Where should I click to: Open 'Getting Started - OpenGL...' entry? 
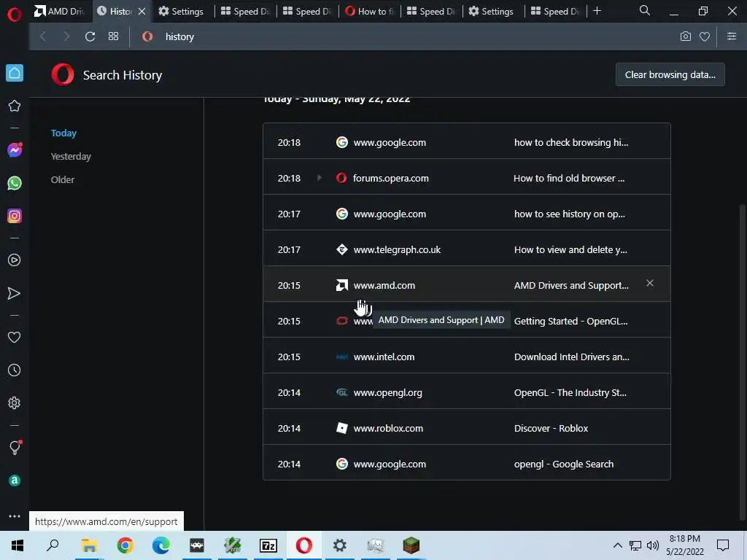point(466,321)
